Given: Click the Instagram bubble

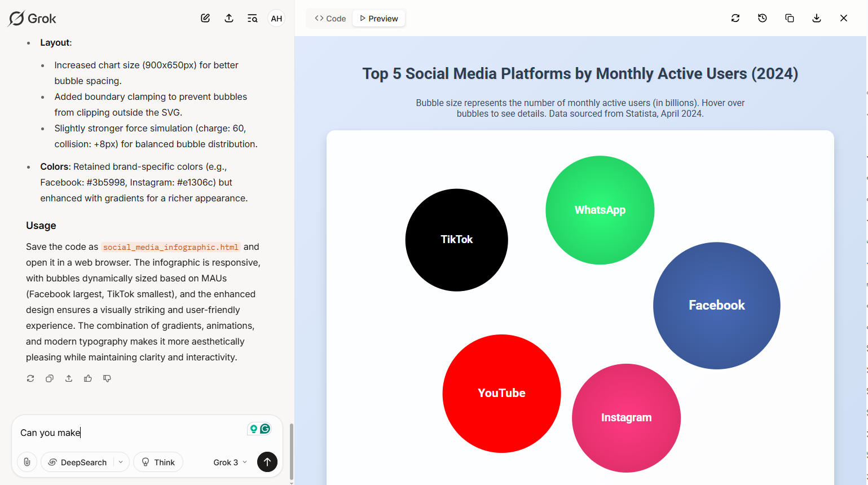Looking at the screenshot, I should 627,418.
